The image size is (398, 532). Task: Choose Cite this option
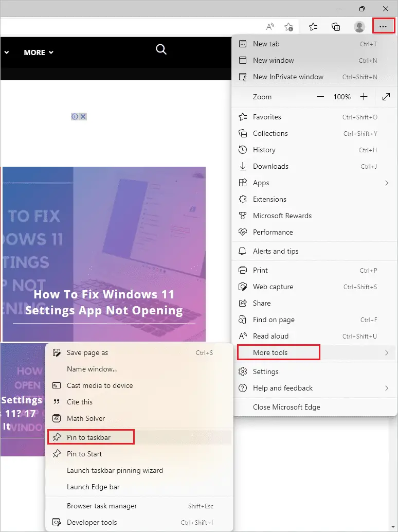point(139,402)
